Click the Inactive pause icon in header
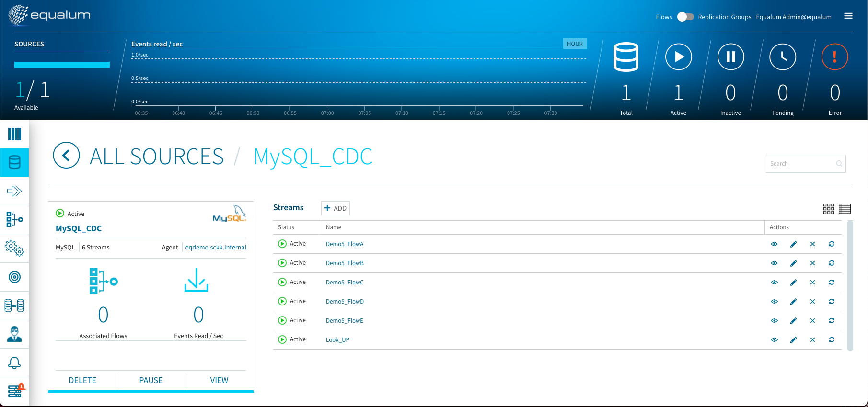Screen dimensions: 868x407 point(730,57)
